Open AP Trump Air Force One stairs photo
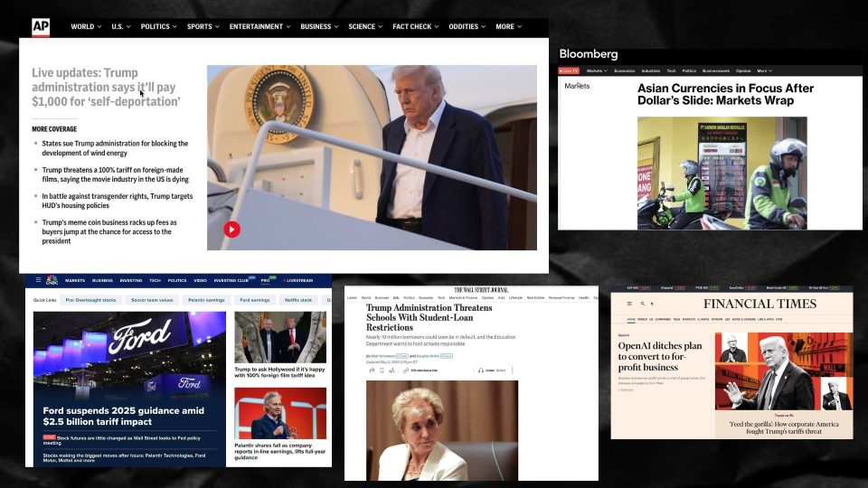Viewport: 868px width, 488px height. tap(372, 157)
